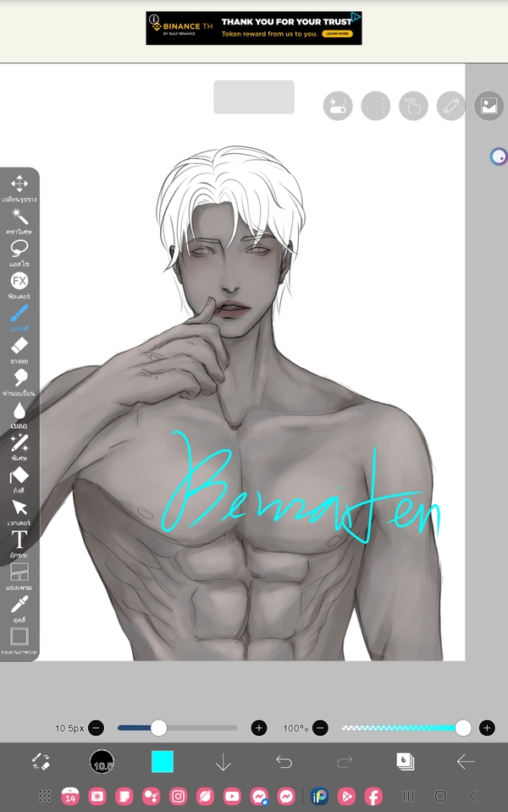Expand the down arrow panel
508x812 pixels.
coord(223,762)
